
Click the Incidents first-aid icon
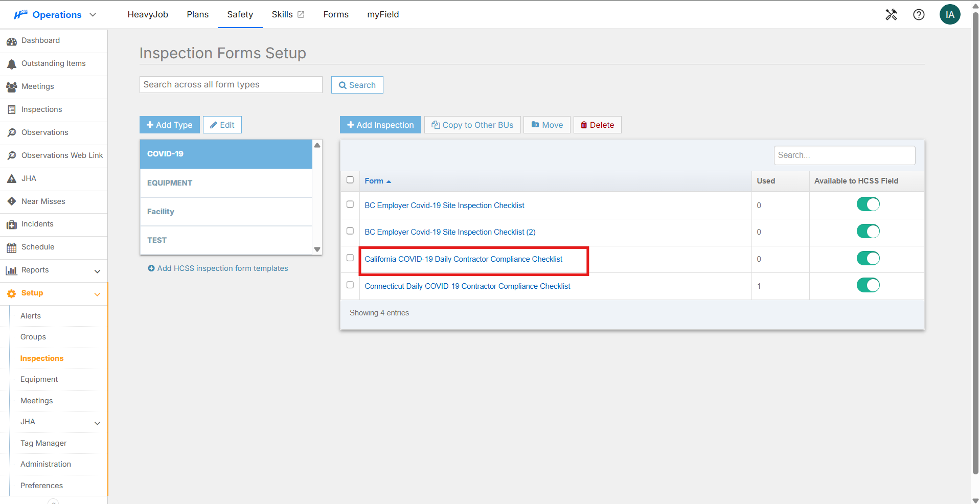pyautogui.click(x=11, y=224)
